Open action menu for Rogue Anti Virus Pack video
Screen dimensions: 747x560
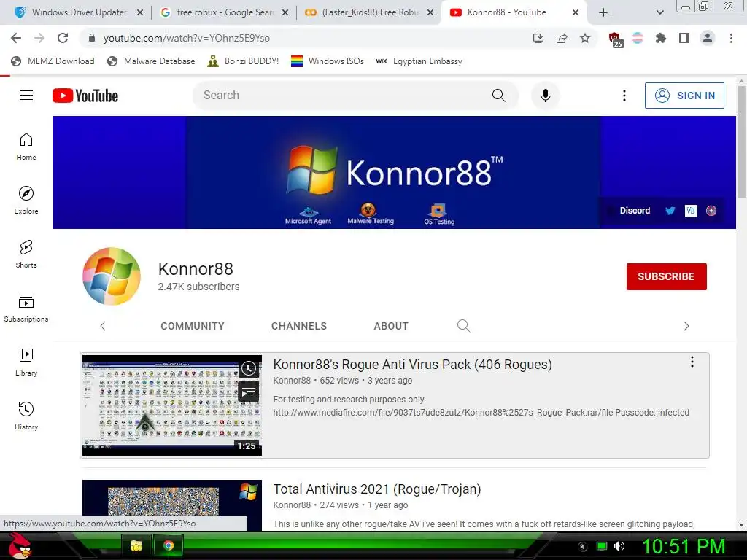point(692,362)
